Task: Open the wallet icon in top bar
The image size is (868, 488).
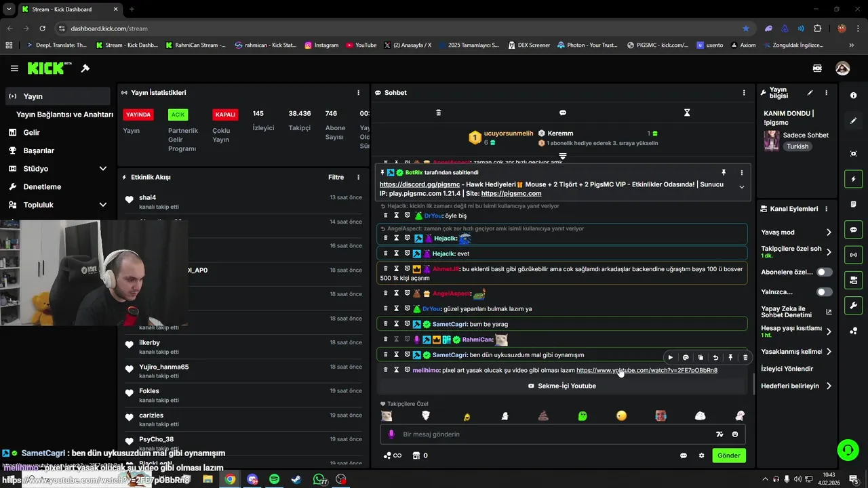Action: pos(817,68)
